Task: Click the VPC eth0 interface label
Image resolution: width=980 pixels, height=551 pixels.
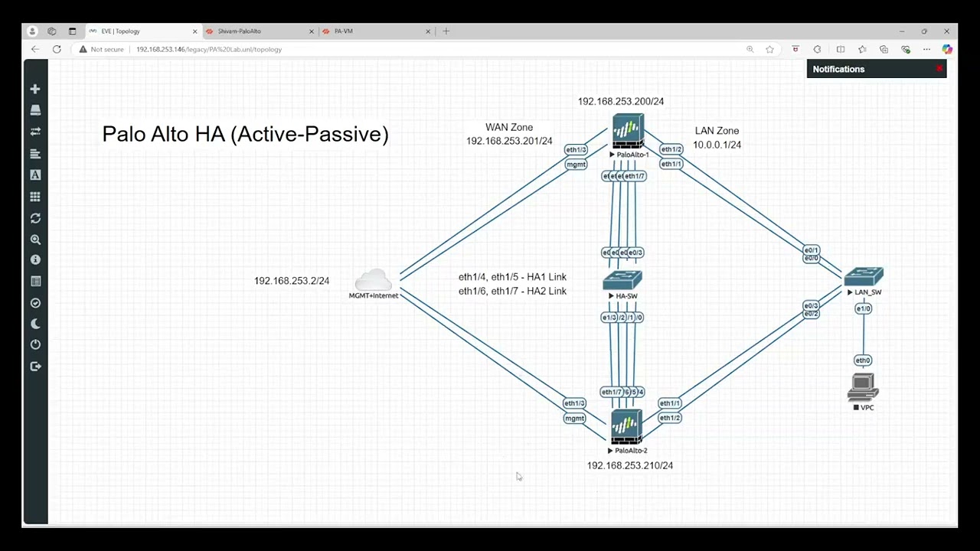Action: click(x=863, y=360)
